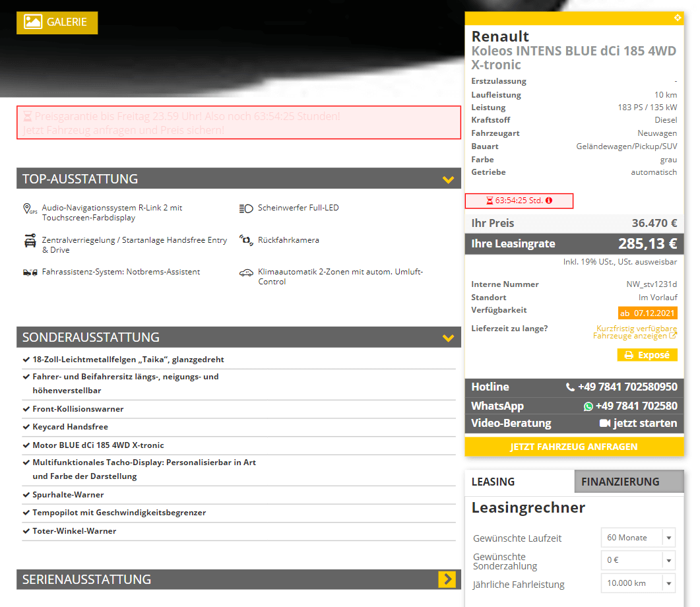Click the printer icon on Exposé button
Image resolution: width=700 pixels, height=607 pixels.
point(629,355)
